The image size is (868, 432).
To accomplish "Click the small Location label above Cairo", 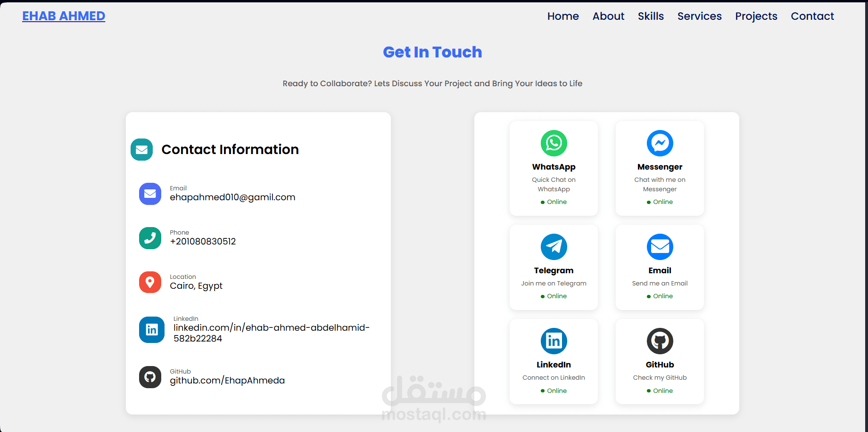I will (x=183, y=277).
